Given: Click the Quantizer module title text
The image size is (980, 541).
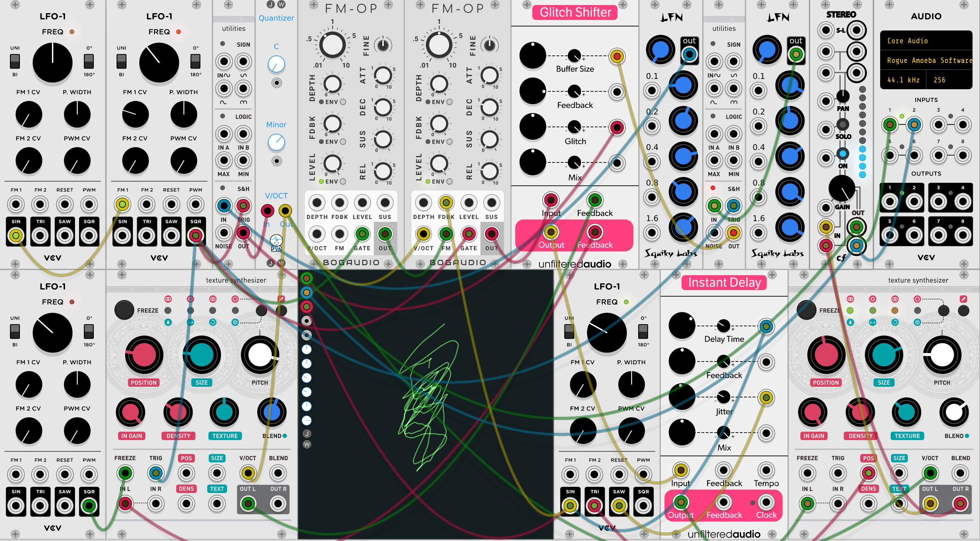Looking at the screenshot, I should click(x=276, y=18).
